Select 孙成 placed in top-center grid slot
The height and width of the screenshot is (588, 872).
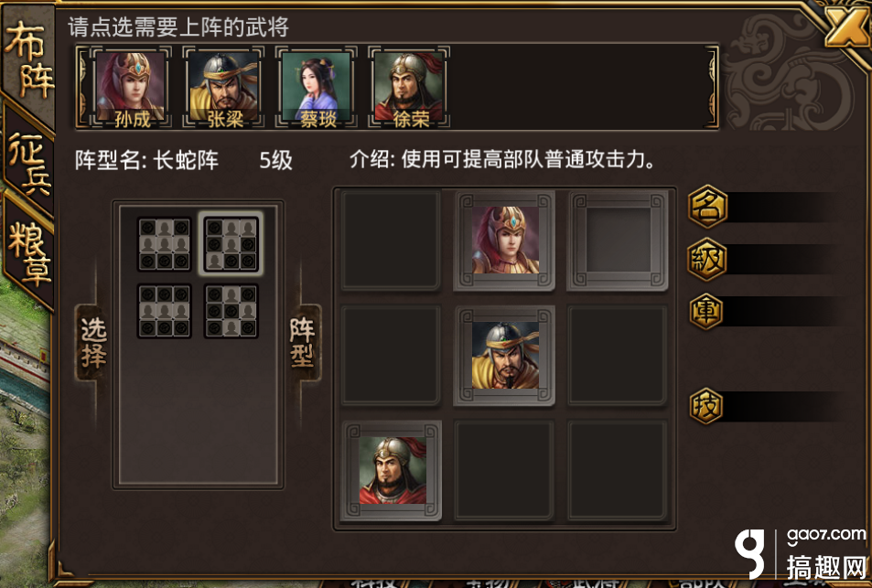tap(505, 241)
